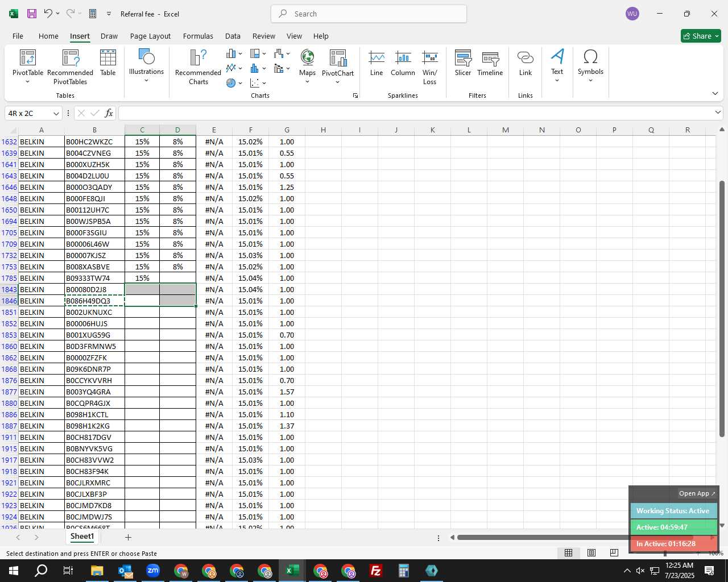The width and height of the screenshot is (728, 582).
Task: Open FileZilla from taskbar
Action: (375, 571)
